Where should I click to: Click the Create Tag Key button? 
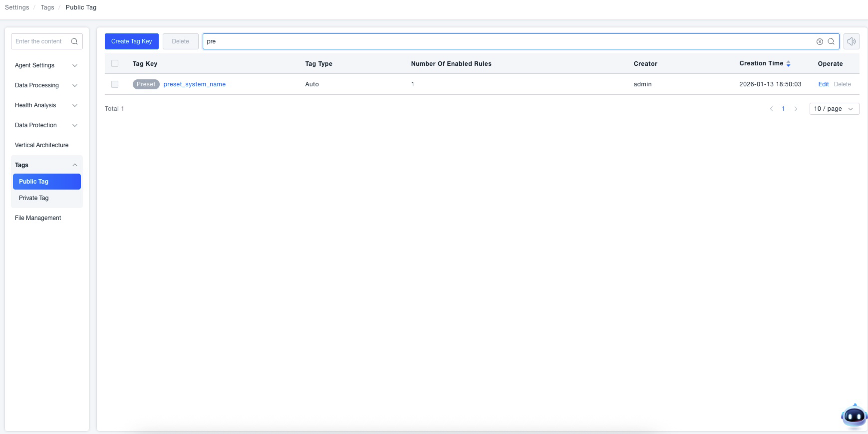(x=131, y=41)
